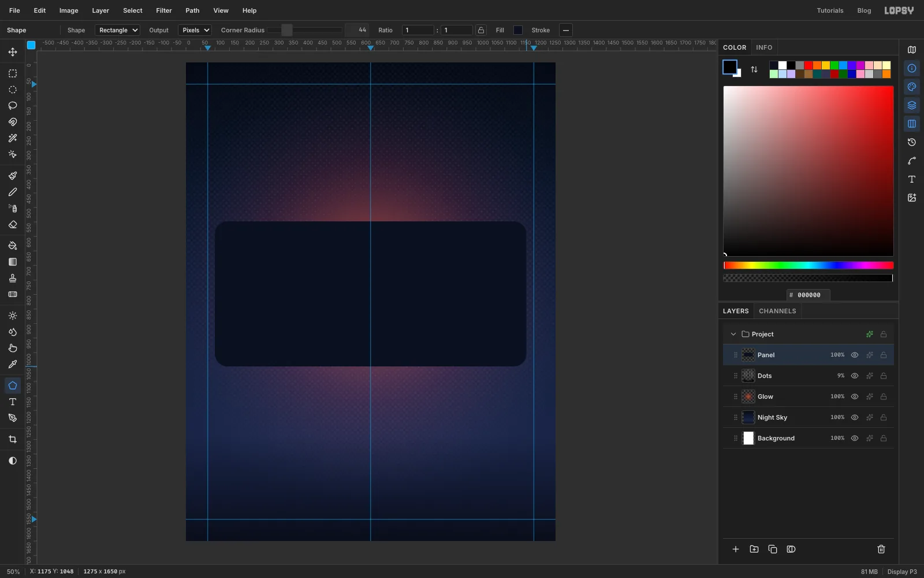This screenshot has width=924, height=578.
Task: Select the Pencil tool
Action: (x=13, y=192)
